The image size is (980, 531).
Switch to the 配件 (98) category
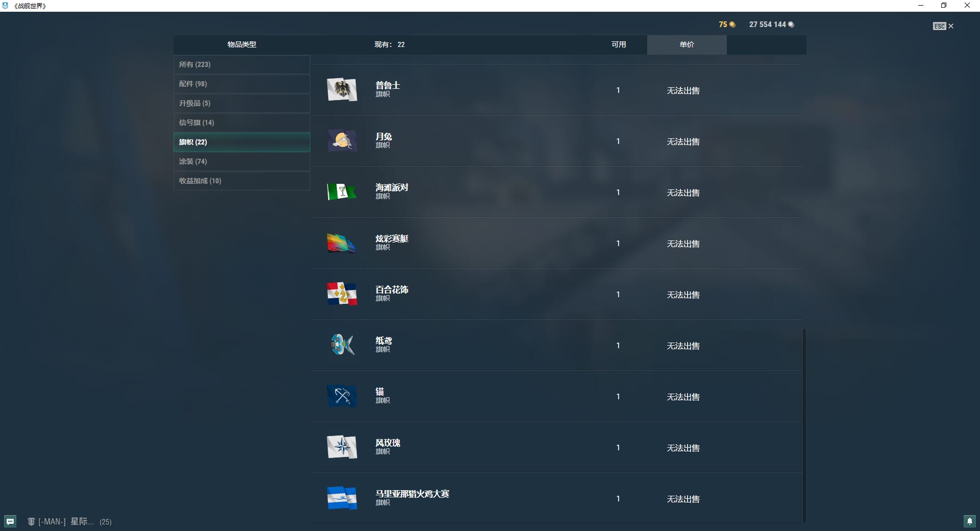[241, 84]
